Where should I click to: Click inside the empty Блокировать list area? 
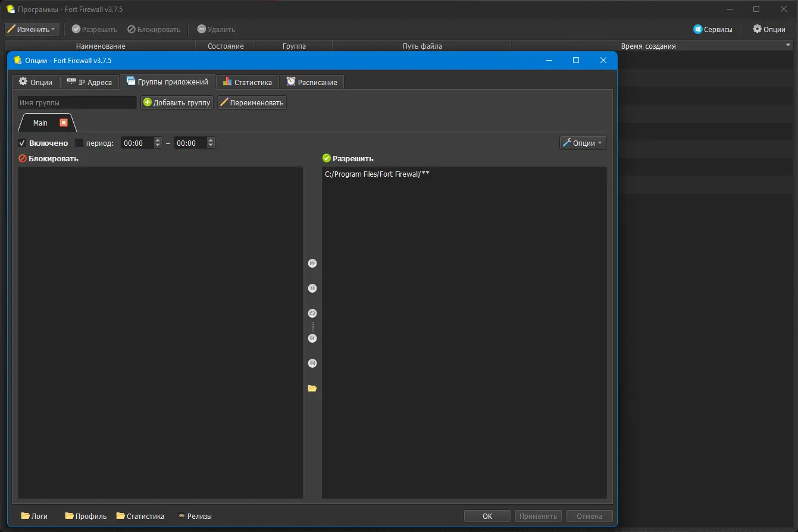[160, 333]
